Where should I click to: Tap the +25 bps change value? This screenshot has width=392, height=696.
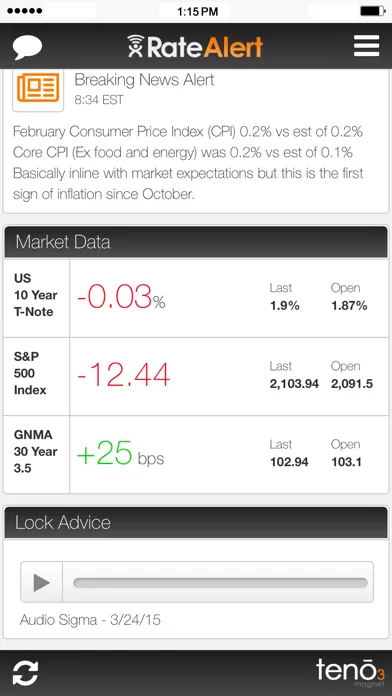[x=120, y=454]
